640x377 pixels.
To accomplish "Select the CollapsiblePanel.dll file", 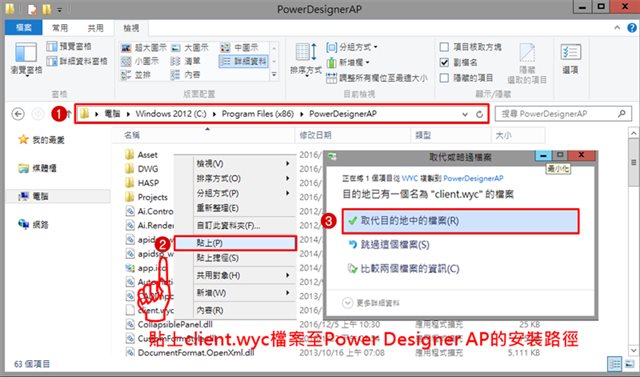I will pos(169,324).
